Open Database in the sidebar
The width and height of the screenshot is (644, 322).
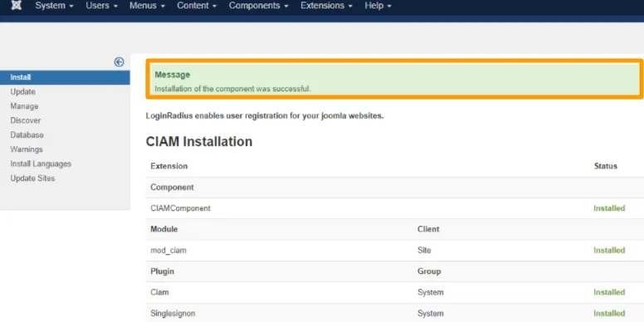point(27,134)
